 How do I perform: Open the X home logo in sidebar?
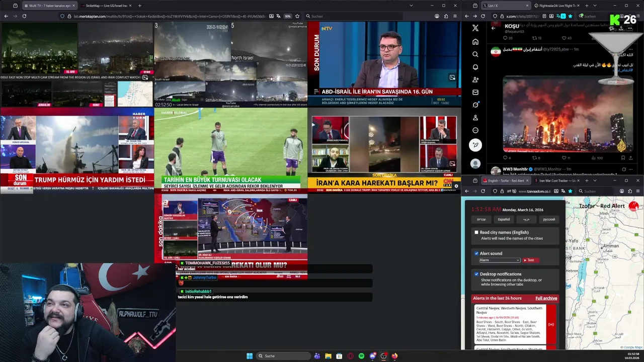[x=475, y=28]
